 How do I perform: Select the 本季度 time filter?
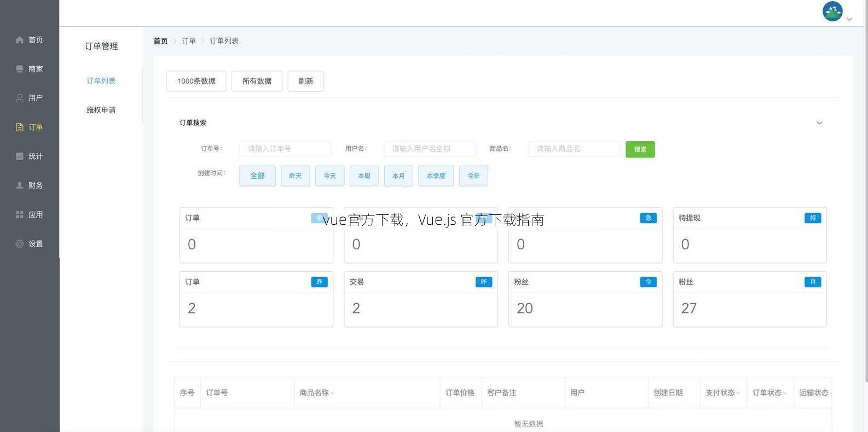coord(436,176)
